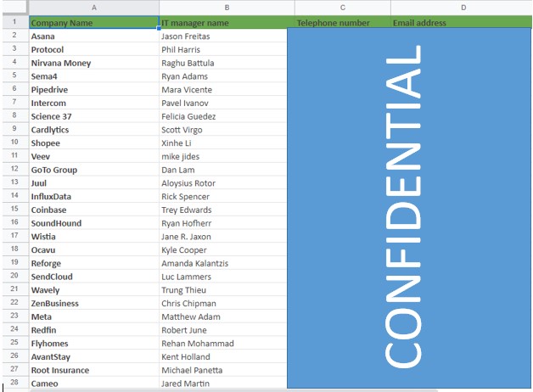Select the SendCloud cell
Image resolution: width=533 pixels, height=392 pixels.
(x=94, y=277)
